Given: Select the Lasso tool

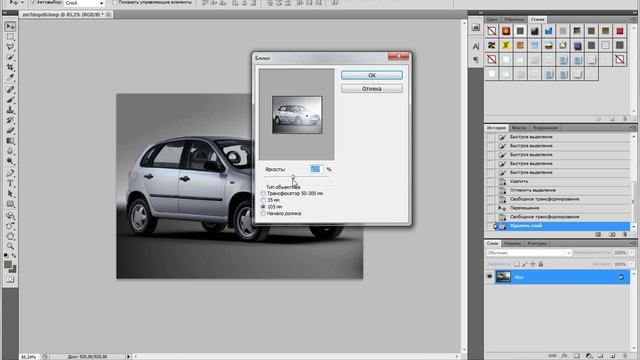Looking at the screenshot, I should coord(10,47).
